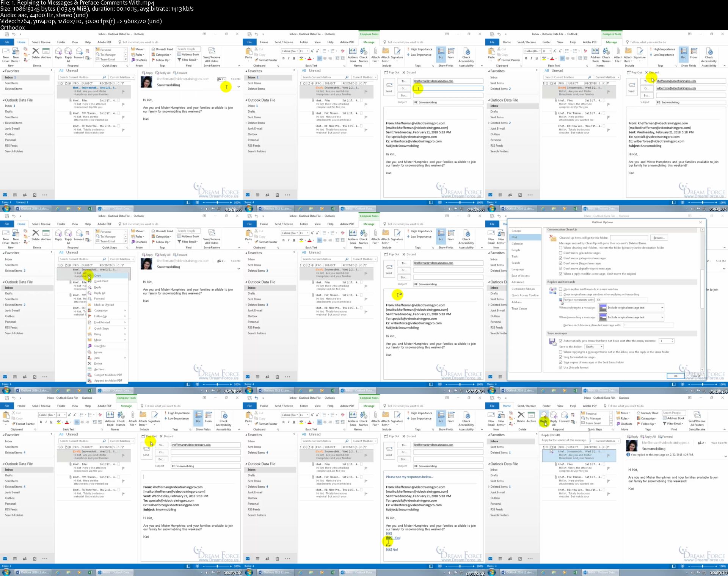Click Excel taskbar icon in the 00:08:08 frame
This screenshot has width=728, height=576.
click(x=333, y=573)
